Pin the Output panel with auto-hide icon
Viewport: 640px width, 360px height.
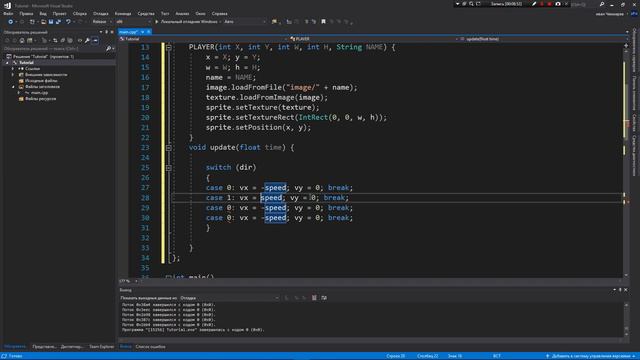pyautogui.click(x=620, y=290)
